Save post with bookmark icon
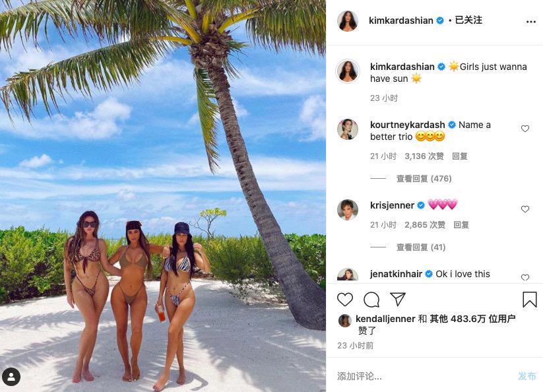 click(x=530, y=300)
